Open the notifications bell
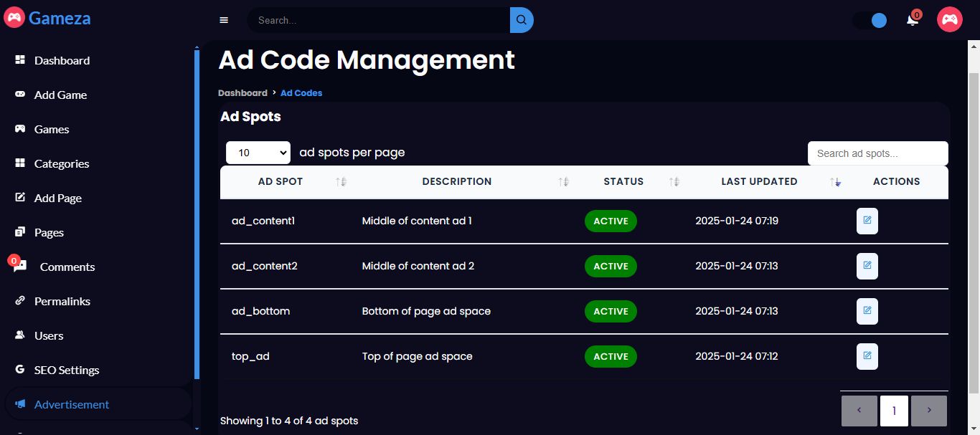980x435 pixels. tap(913, 20)
